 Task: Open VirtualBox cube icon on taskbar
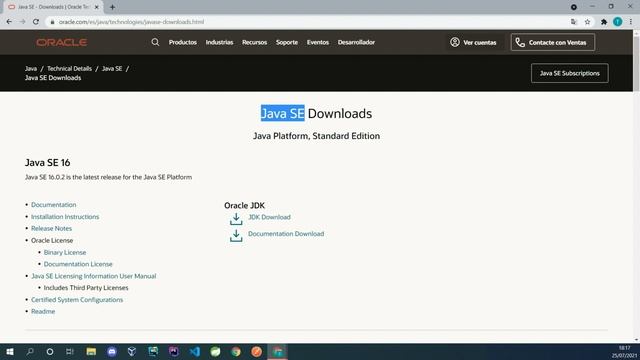point(132,351)
